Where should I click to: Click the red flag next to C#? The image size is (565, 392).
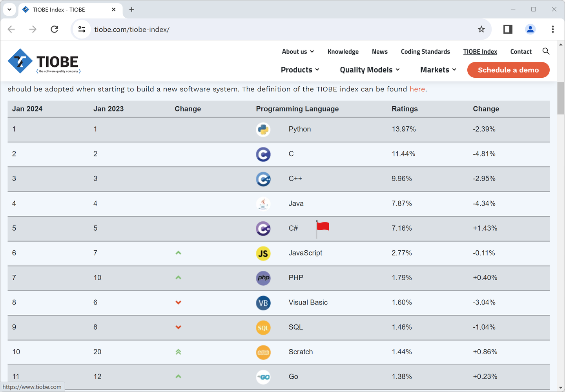323,229
